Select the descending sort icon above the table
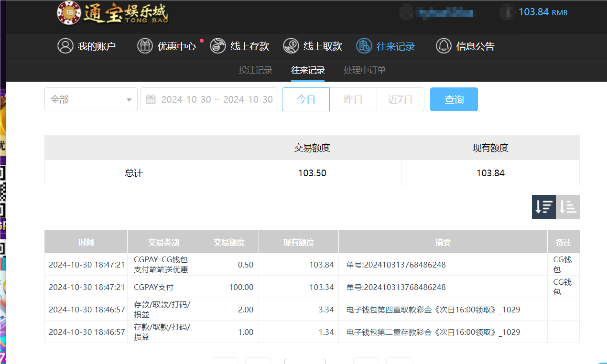Image resolution: width=607 pixels, height=364 pixels. tap(543, 207)
